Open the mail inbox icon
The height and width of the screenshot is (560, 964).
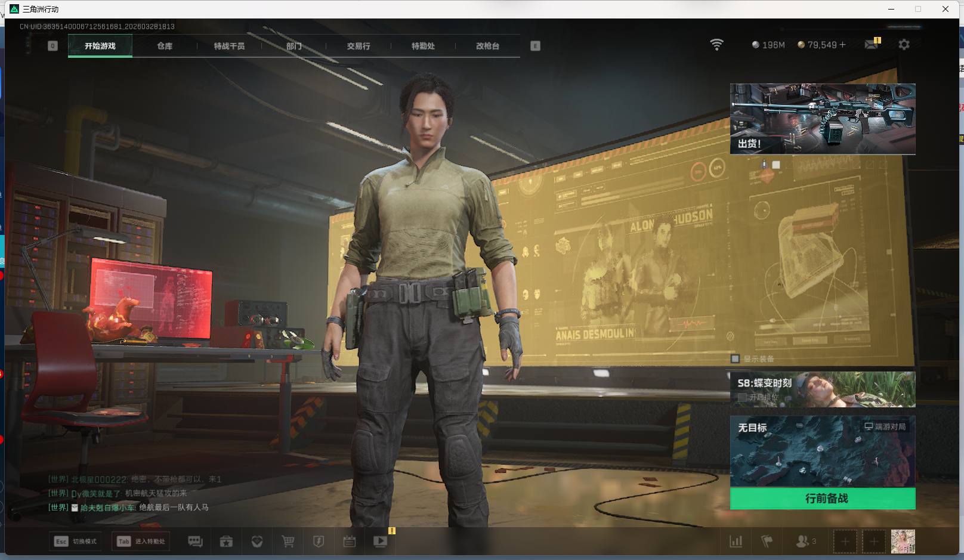[872, 45]
